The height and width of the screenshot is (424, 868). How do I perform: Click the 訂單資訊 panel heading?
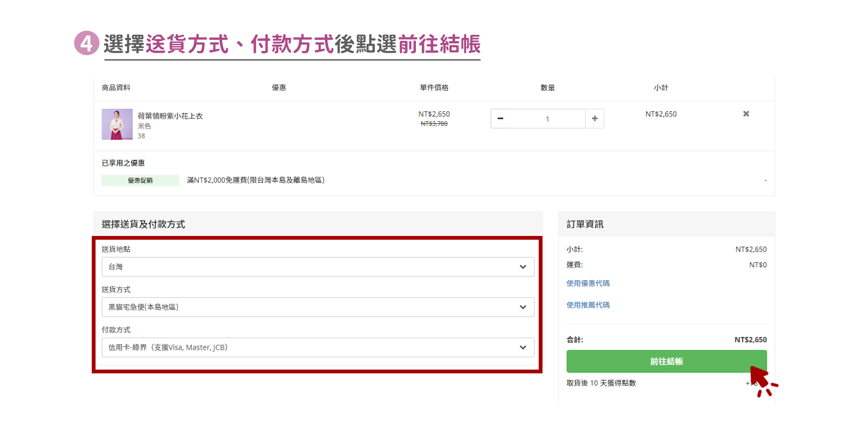click(585, 224)
